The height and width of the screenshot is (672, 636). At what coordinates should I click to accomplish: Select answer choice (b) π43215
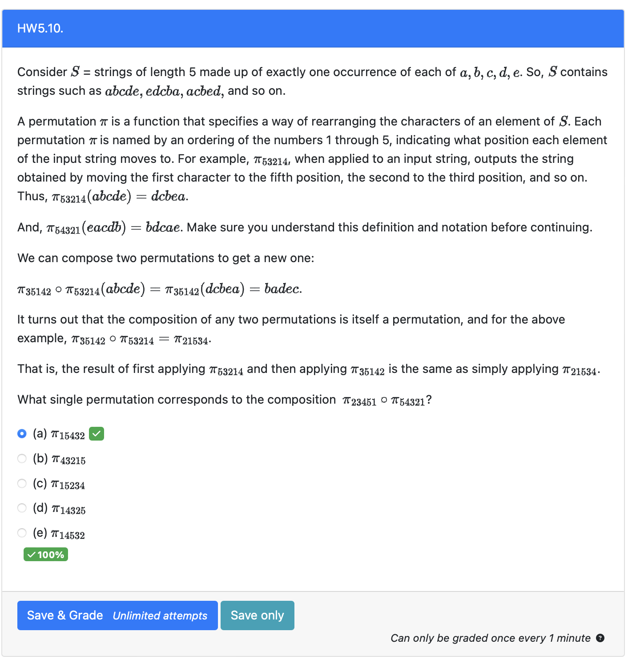coord(21,458)
